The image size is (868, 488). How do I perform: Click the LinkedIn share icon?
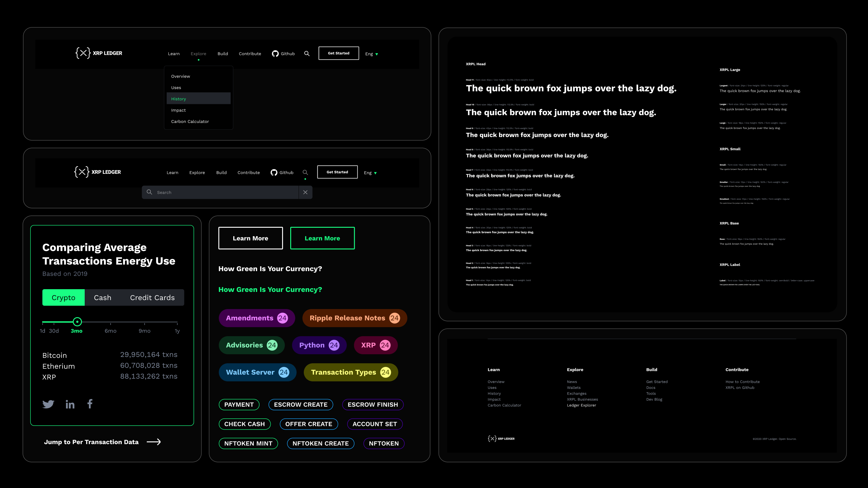coord(70,405)
